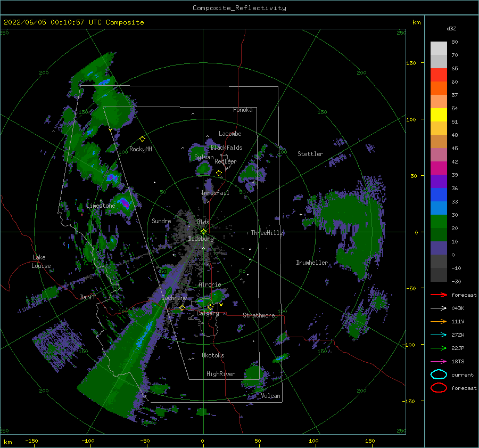The width and height of the screenshot is (479, 448).
Task: Select the purple 36-39 dBZ swatch
Action: pos(439,181)
